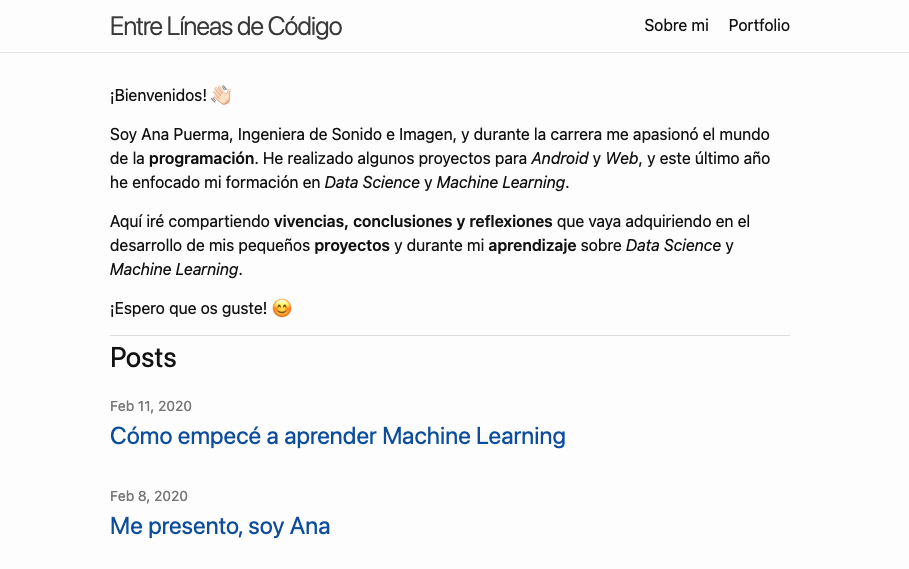909x569 pixels.
Task: Go to the Portfolio page
Action: pos(759,25)
